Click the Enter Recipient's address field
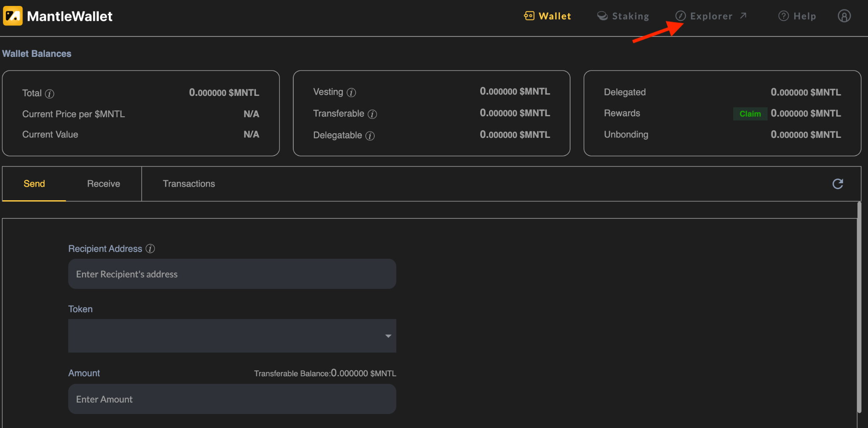The height and width of the screenshot is (428, 868). coord(232,274)
